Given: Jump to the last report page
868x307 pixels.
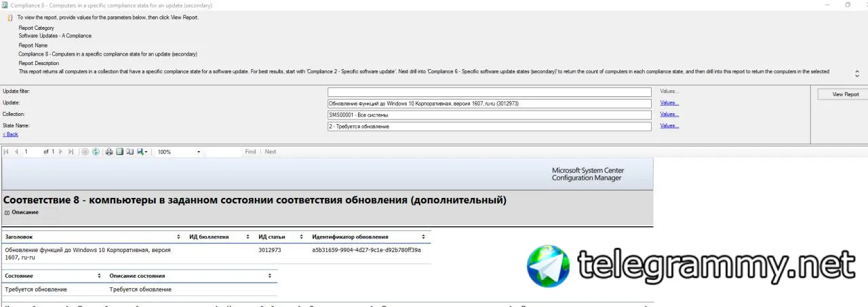Looking at the screenshot, I should pyautogui.click(x=71, y=152).
